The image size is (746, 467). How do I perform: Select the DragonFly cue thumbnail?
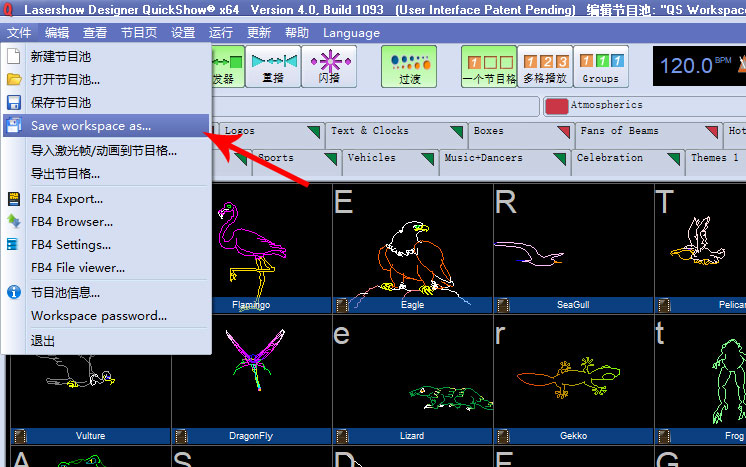(251, 380)
